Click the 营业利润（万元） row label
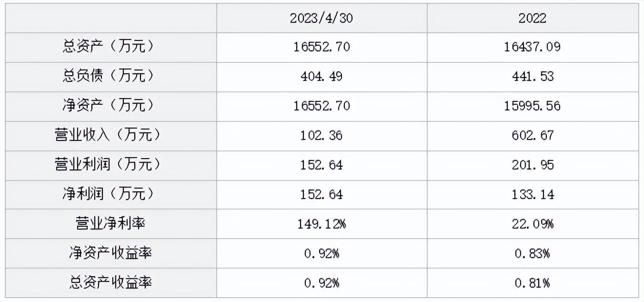The width and height of the screenshot is (644, 302). tap(109, 164)
